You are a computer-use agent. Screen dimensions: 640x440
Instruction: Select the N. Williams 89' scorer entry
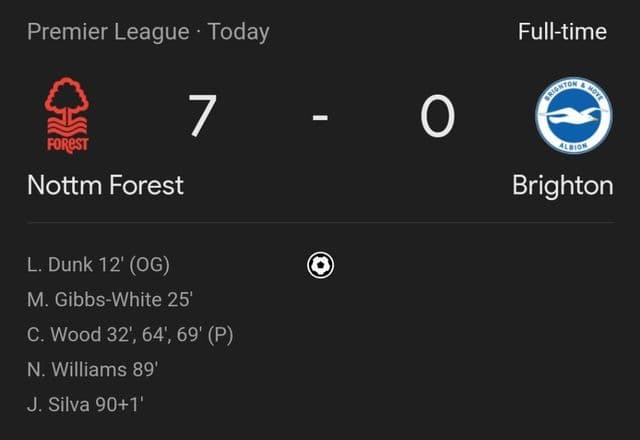pos(93,369)
